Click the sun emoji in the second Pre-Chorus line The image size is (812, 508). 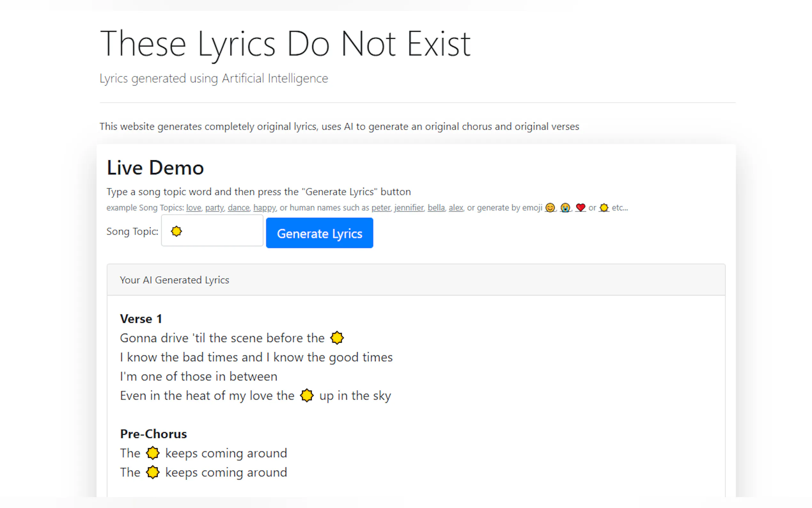tap(153, 472)
